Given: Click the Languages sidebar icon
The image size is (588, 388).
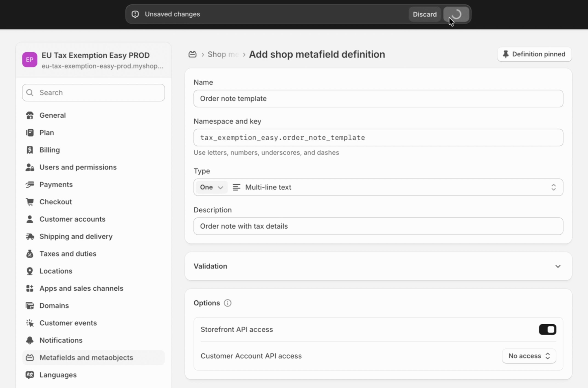Looking at the screenshot, I should [30, 375].
